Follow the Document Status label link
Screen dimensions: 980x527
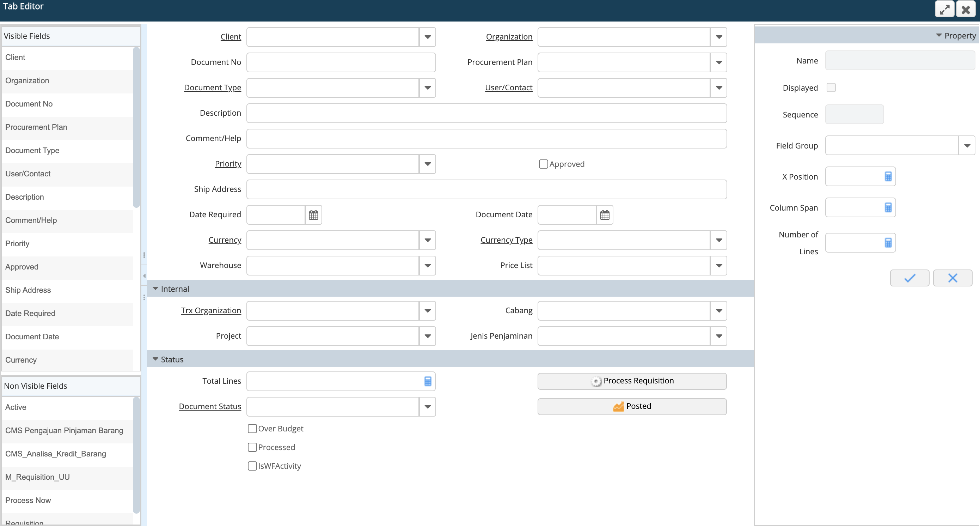point(210,407)
